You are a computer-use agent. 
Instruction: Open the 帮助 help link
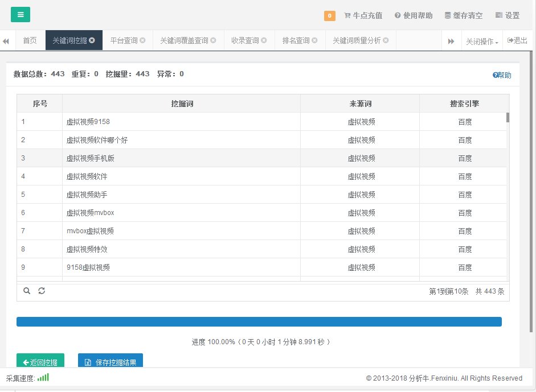coord(502,75)
